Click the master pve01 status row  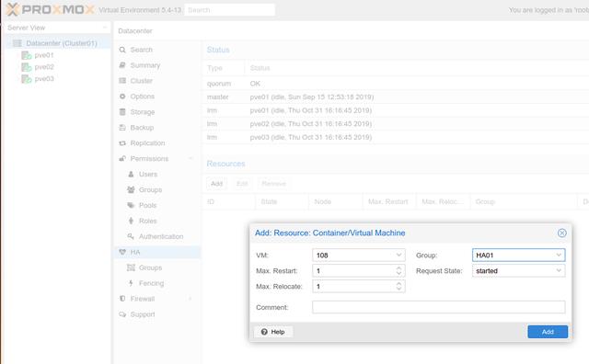395,97
